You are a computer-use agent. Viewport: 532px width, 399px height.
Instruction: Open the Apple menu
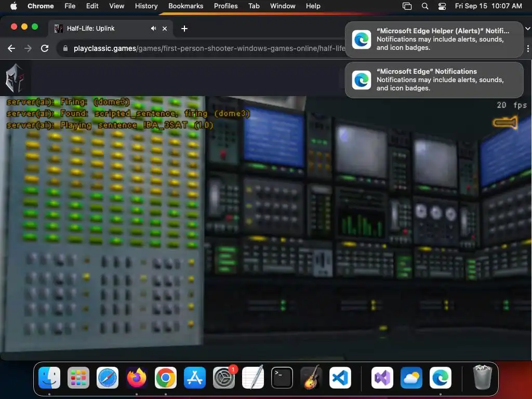tap(14, 6)
